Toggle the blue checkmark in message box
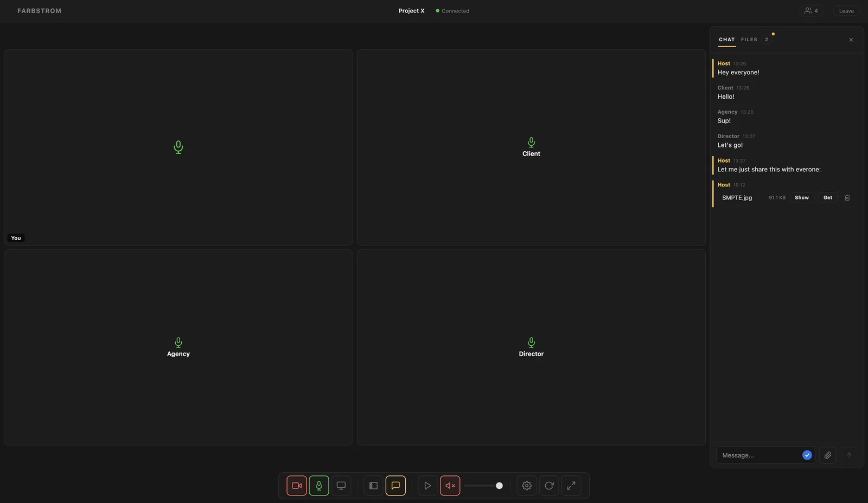The image size is (868, 503). [x=807, y=455]
